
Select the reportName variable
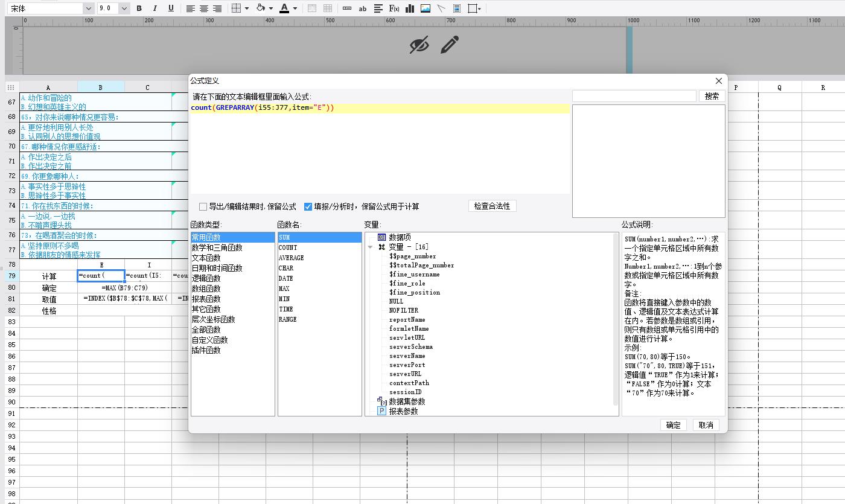pyautogui.click(x=407, y=320)
